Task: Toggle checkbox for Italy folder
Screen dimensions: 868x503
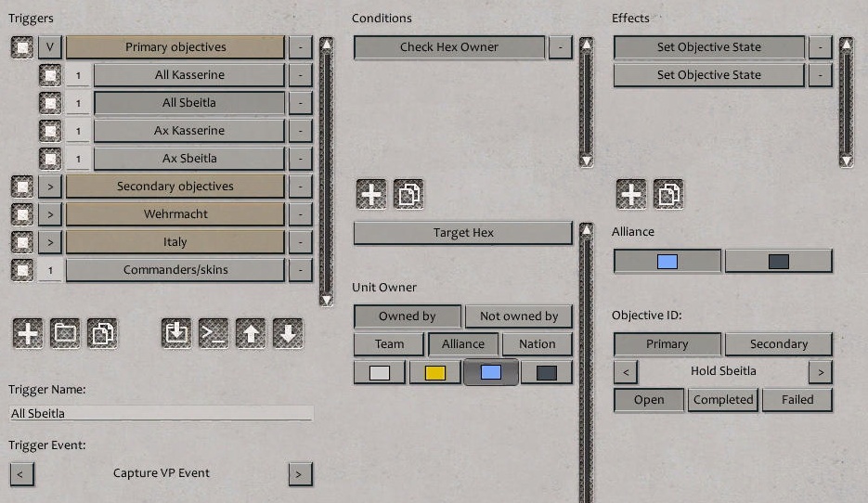Action: point(22,242)
